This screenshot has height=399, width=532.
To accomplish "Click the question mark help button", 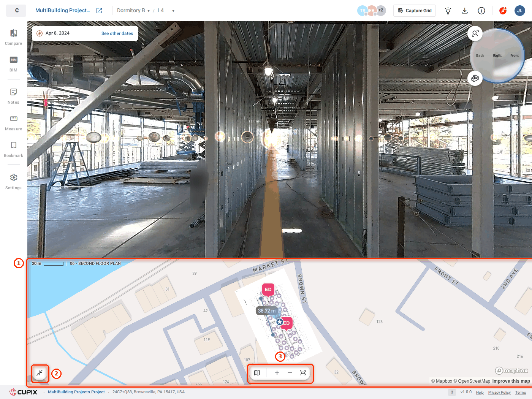I will (452, 392).
